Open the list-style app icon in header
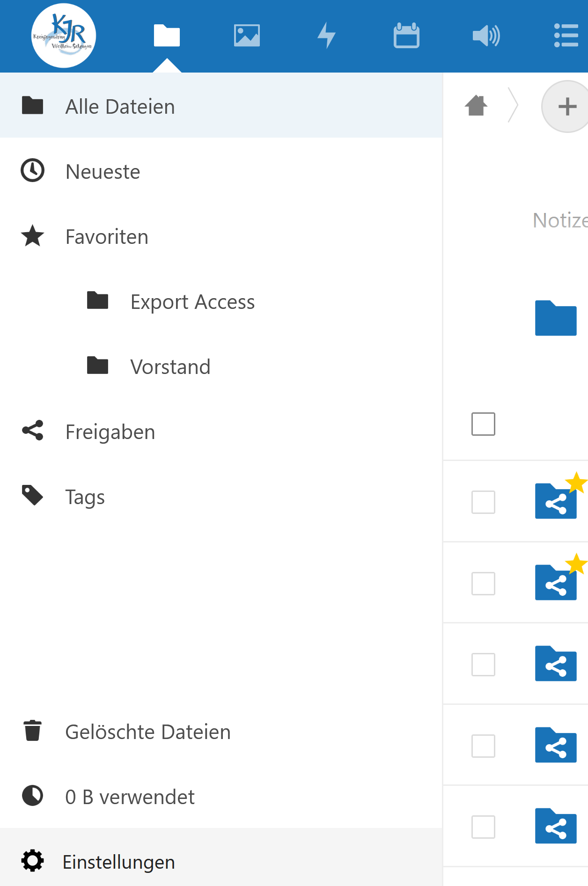Viewport: 588px width, 886px height. [566, 36]
